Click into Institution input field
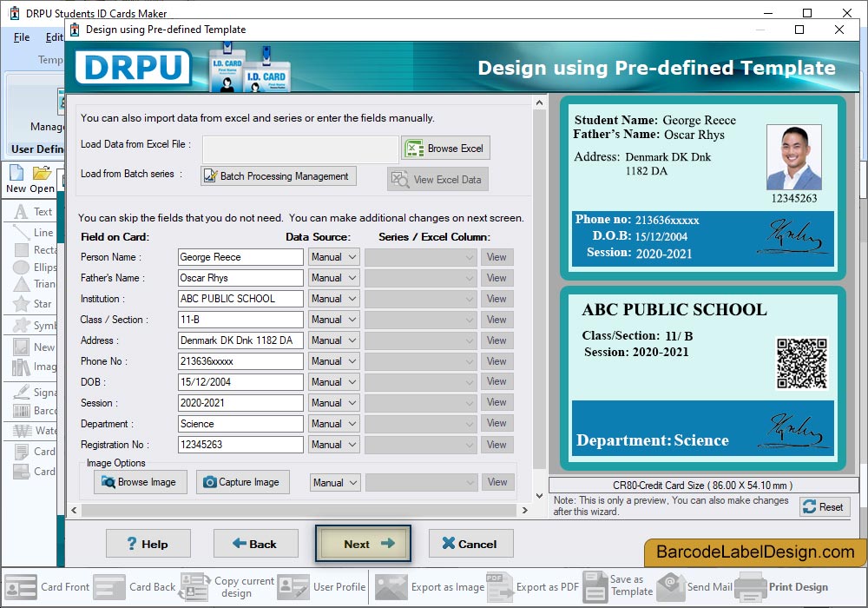The image size is (868, 608). point(240,299)
